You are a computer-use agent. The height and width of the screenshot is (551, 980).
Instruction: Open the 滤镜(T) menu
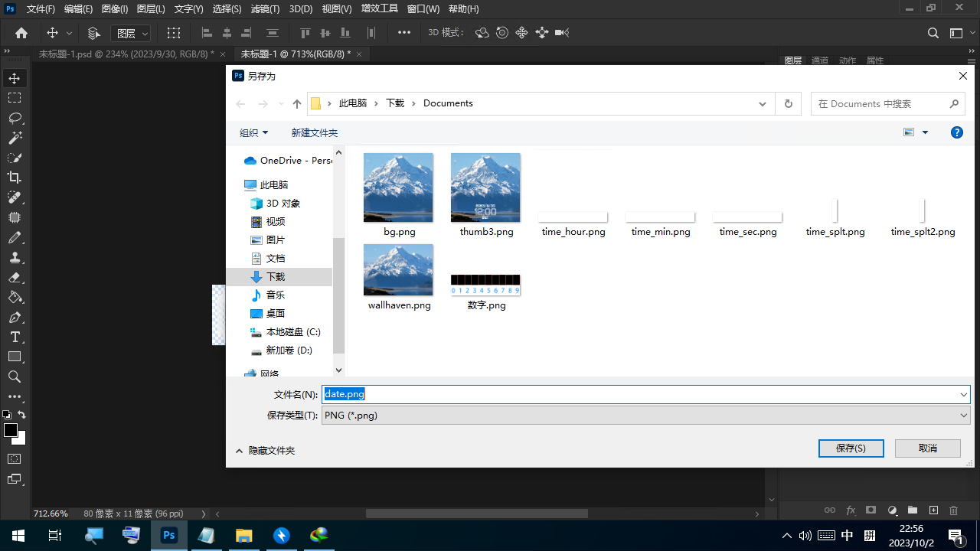(x=265, y=9)
